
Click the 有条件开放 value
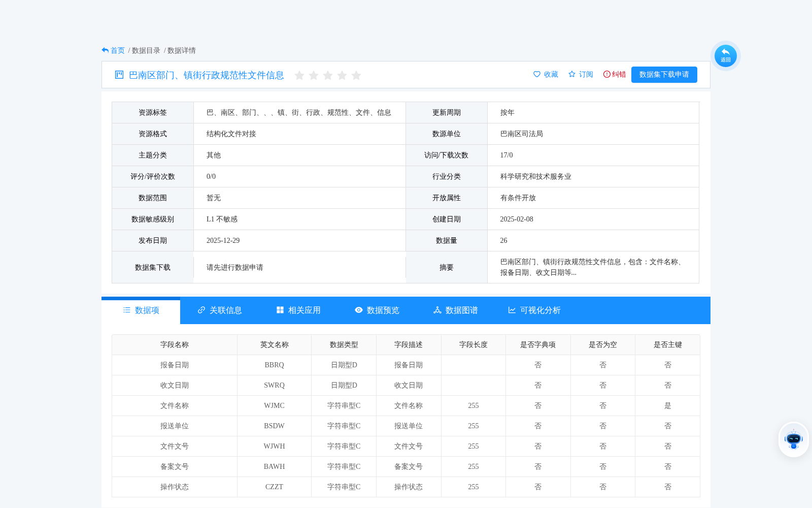(518, 198)
